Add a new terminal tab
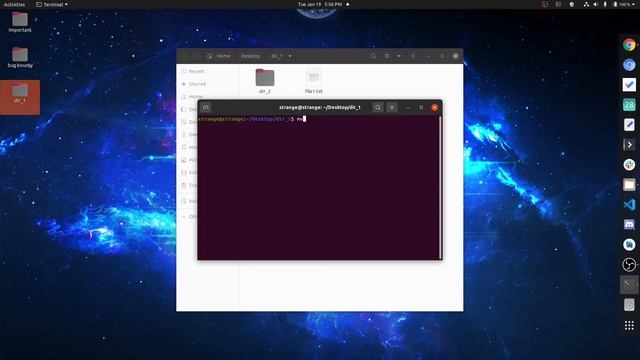 click(206, 107)
